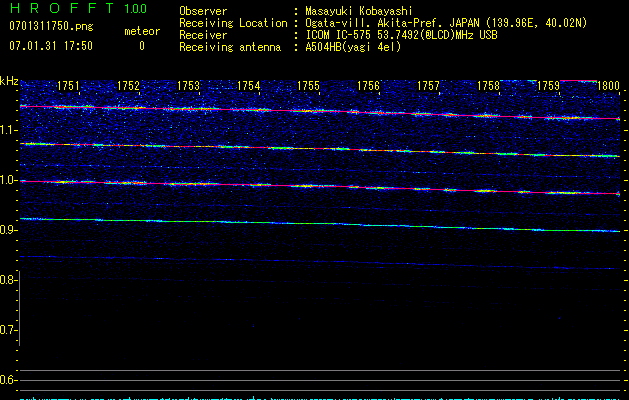Screen dimensions: 629x400
Task: Click the 0.9 kHz axis label
Action: coord(9,230)
